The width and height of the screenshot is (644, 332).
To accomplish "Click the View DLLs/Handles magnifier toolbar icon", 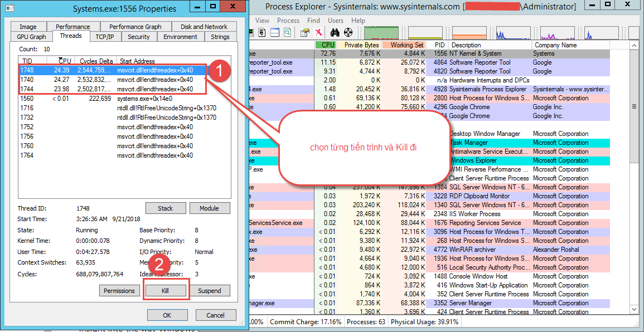I will coord(288,32).
